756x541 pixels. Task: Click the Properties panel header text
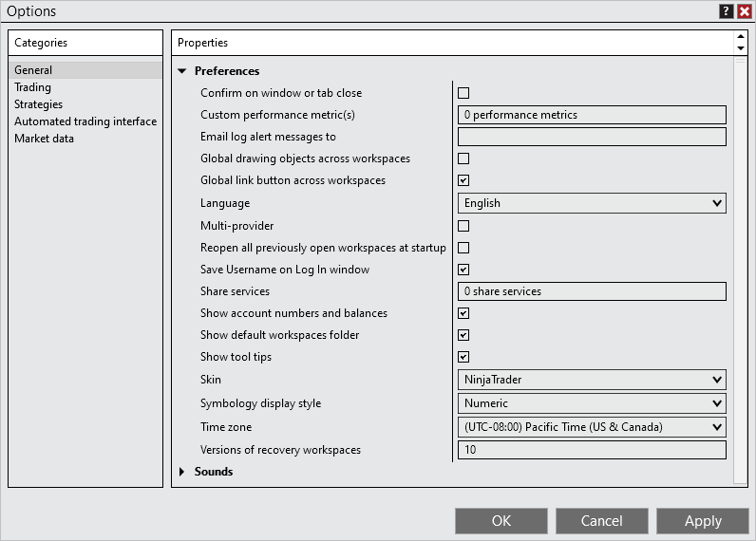202,43
